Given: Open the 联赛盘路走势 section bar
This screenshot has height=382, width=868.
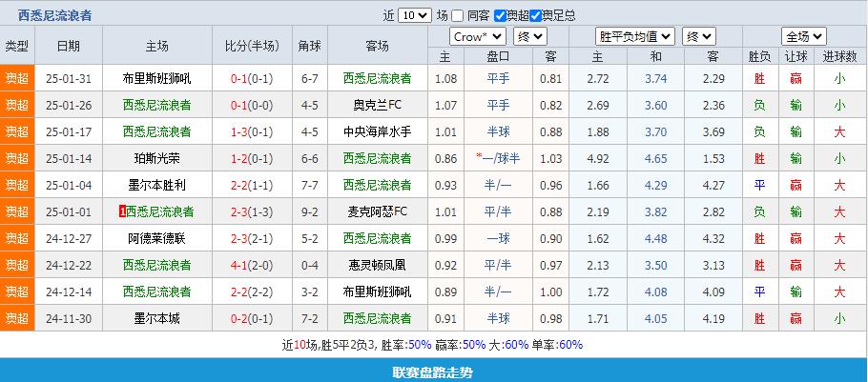Looking at the screenshot, I should pyautogui.click(x=433, y=371).
